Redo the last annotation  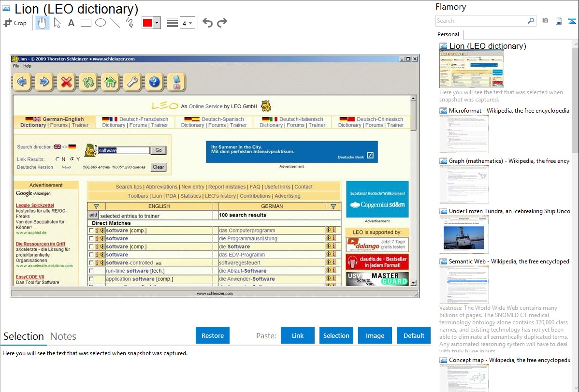pos(222,23)
